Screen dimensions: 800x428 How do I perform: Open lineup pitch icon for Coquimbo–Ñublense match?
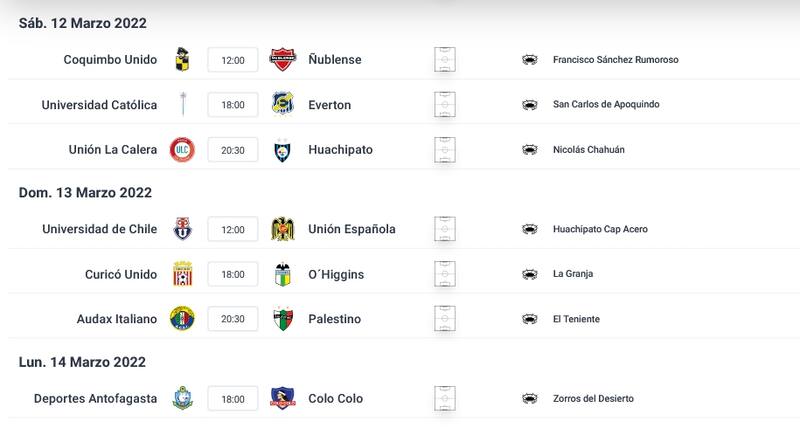tap(446, 59)
